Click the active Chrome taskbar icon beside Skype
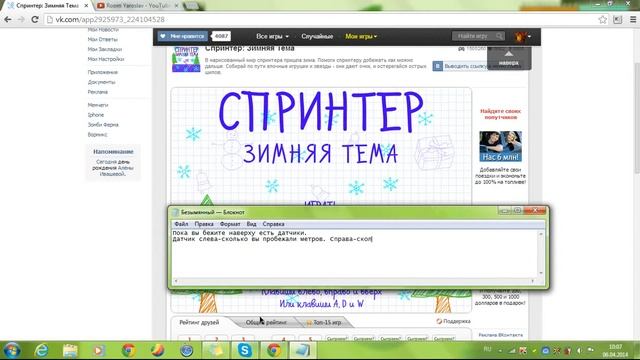Screen dimensions: 640x360 pyautogui.click(x=274, y=350)
